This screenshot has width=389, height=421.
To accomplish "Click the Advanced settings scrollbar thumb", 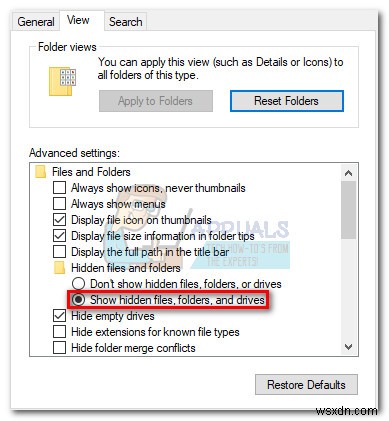I will point(348,210).
